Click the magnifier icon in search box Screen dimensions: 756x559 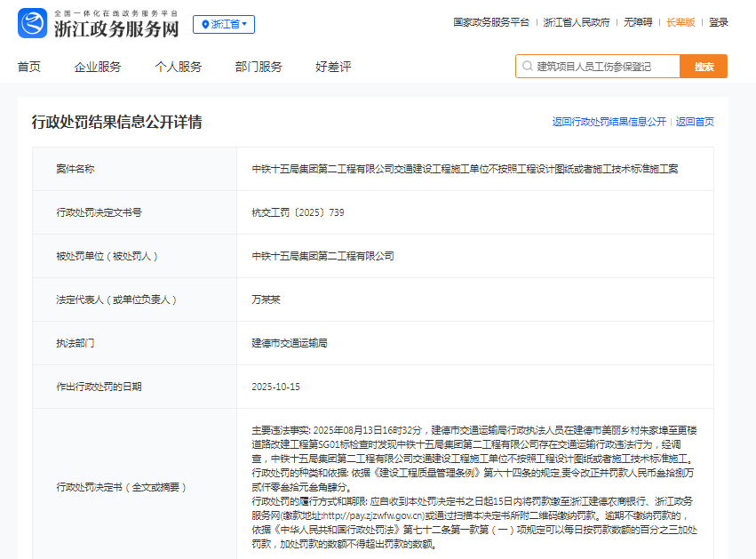(x=528, y=67)
